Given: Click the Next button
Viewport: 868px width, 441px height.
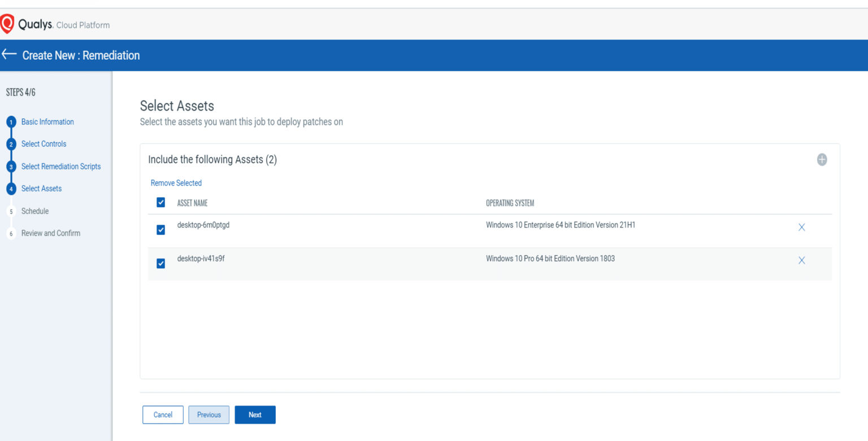Looking at the screenshot, I should [x=255, y=414].
